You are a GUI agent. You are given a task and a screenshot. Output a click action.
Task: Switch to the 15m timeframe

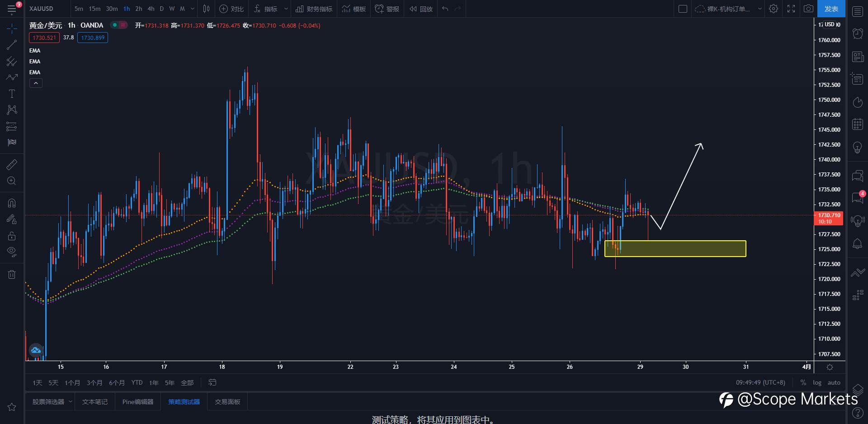click(x=94, y=9)
